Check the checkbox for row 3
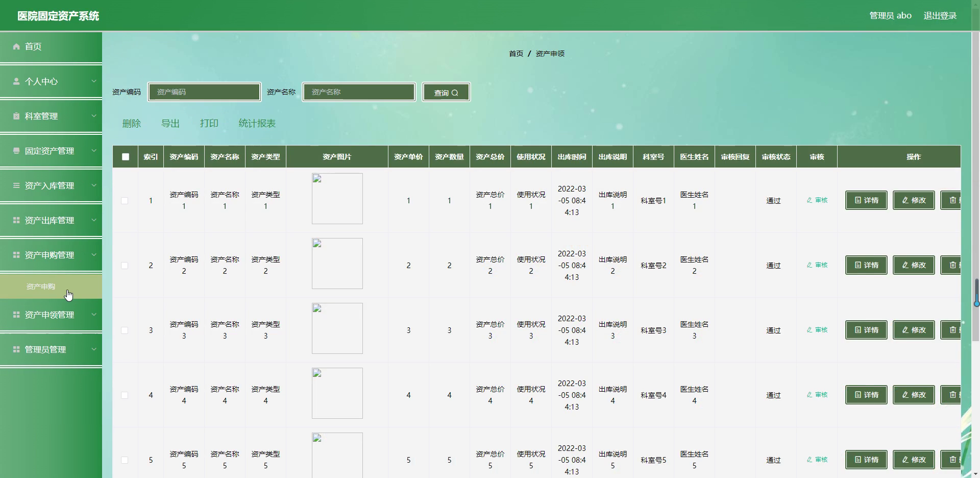The height and width of the screenshot is (478, 980). tap(125, 330)
